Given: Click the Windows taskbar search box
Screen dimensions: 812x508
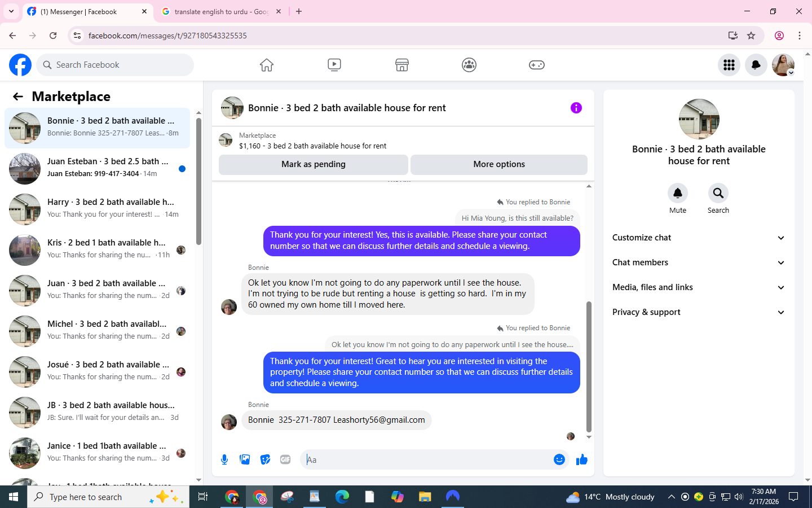Looking at the screenshot, I should click(108, 497).
